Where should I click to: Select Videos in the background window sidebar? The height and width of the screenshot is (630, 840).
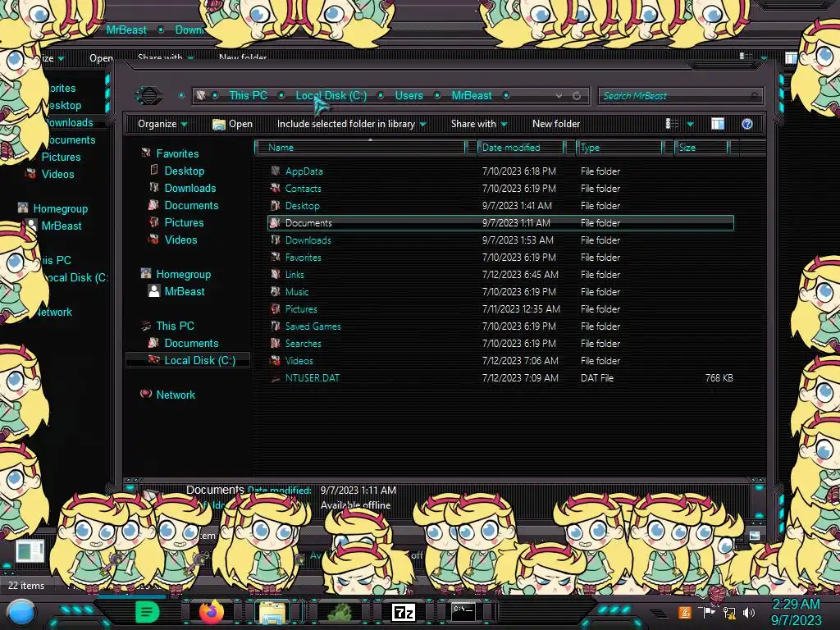[58, 174]
